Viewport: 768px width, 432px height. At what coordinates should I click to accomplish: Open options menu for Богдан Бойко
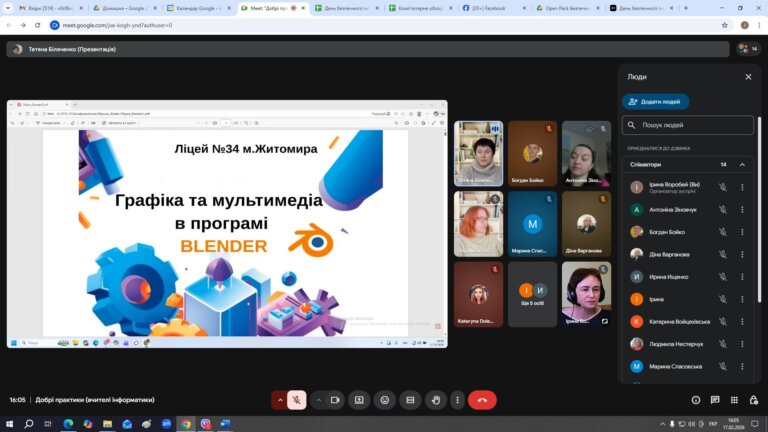(742, 232)
